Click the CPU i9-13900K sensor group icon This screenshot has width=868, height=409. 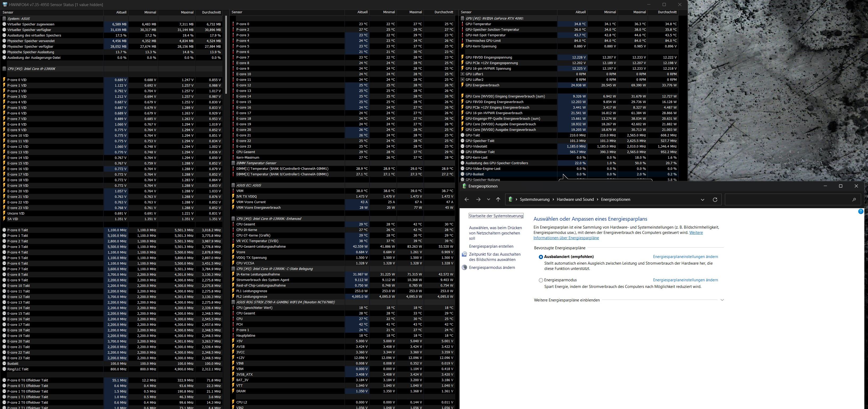click(x=5, y=69)
